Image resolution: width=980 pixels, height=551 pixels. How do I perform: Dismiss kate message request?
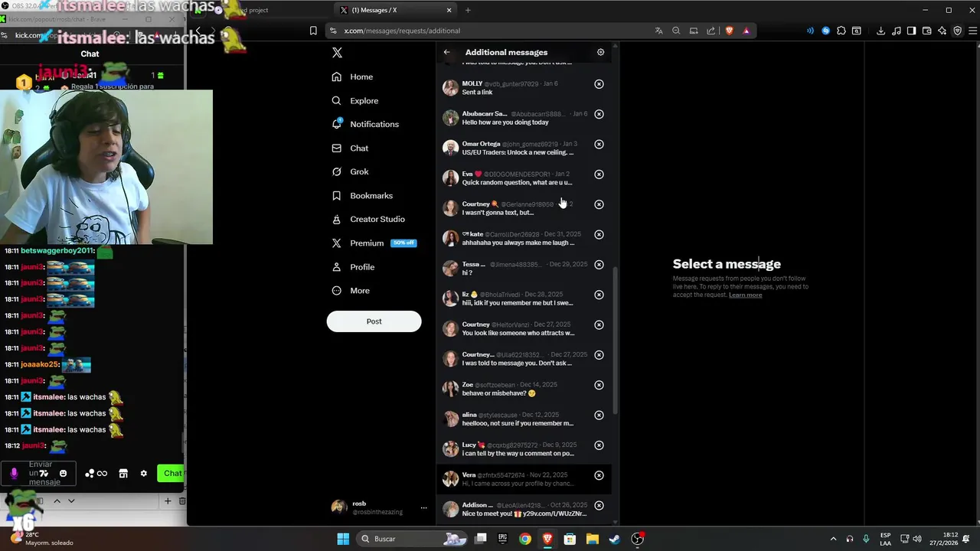tap(599, 234)
